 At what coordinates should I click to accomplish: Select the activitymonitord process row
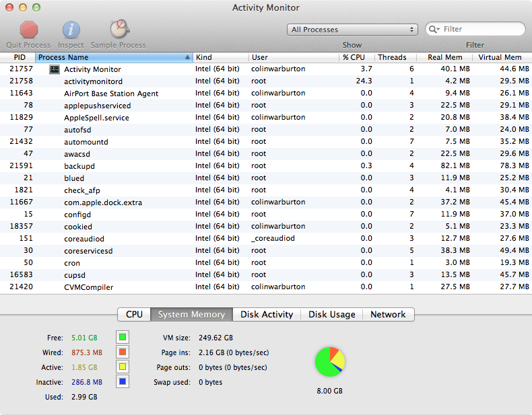pyautogui.click(x=266, y=81)
